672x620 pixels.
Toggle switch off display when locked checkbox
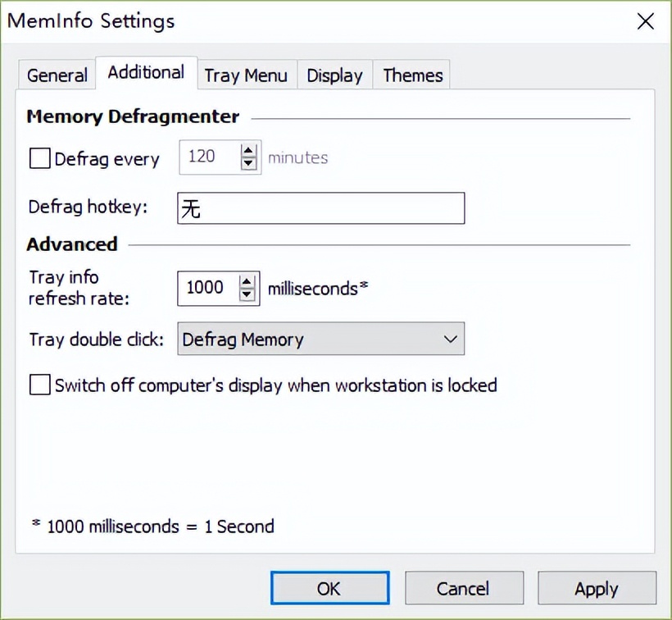tap(39, 385)
